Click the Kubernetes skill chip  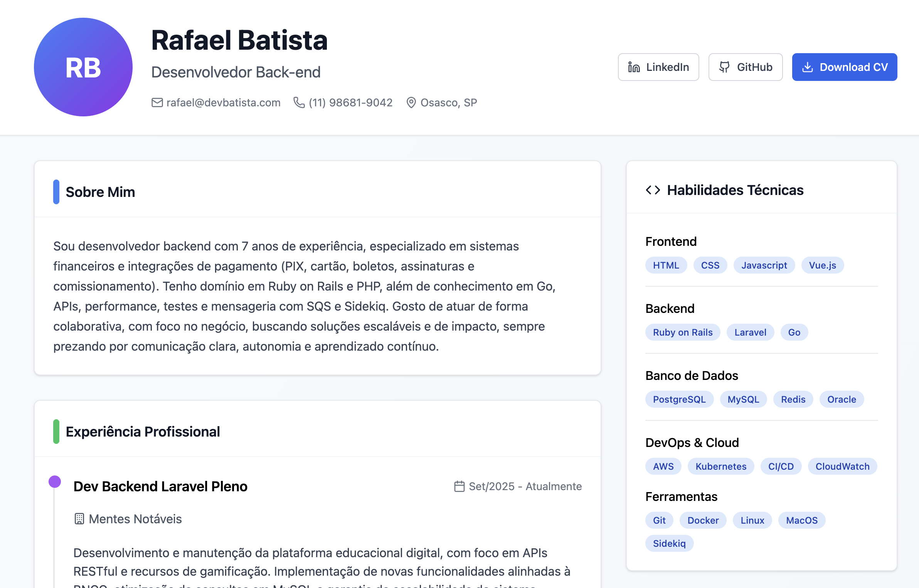(720, 466)
